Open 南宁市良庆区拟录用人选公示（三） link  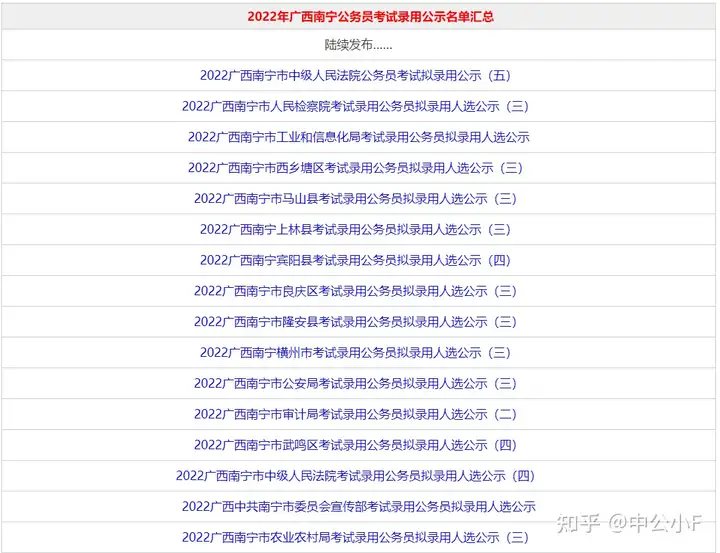pyautogui.click(x=355, y=291)
